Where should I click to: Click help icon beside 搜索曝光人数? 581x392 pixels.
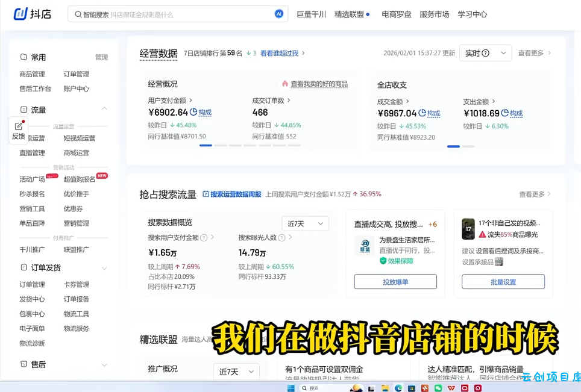click(281, 238)
